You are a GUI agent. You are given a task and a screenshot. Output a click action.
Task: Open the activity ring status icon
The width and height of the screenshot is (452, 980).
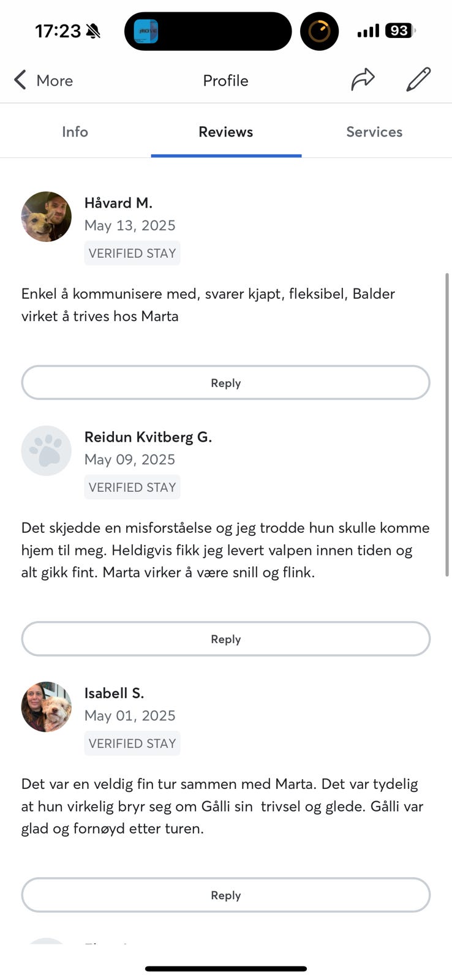pyautogui.click(x=319, y=31)
